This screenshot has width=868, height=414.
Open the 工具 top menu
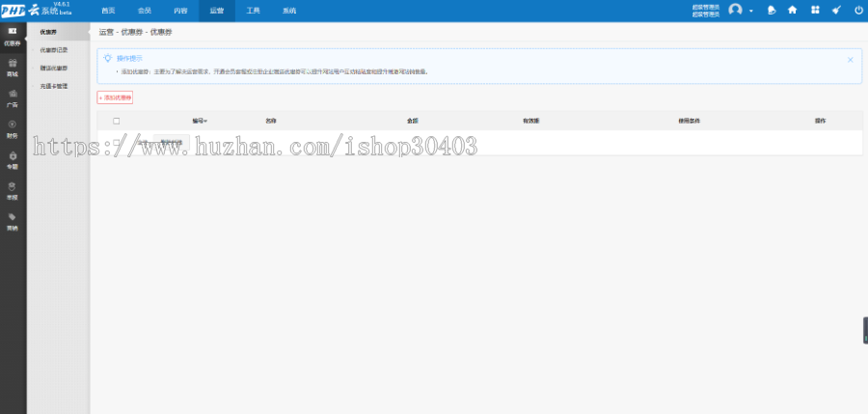pyautogui.click(x=253, y=11)
